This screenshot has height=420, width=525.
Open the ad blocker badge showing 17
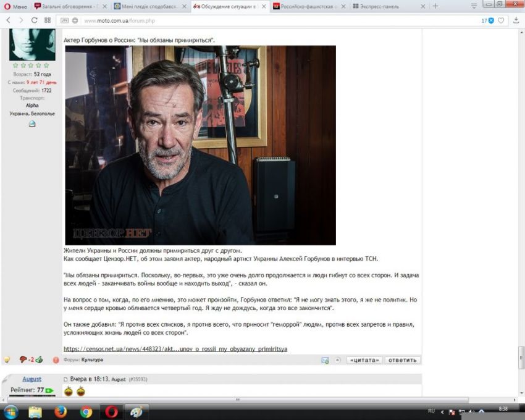(x=487, y=20)
